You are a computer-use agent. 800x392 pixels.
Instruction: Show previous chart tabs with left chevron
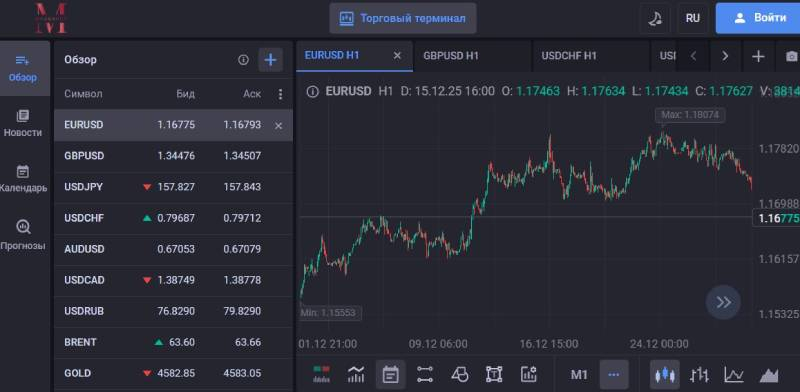tap(693, 56)
